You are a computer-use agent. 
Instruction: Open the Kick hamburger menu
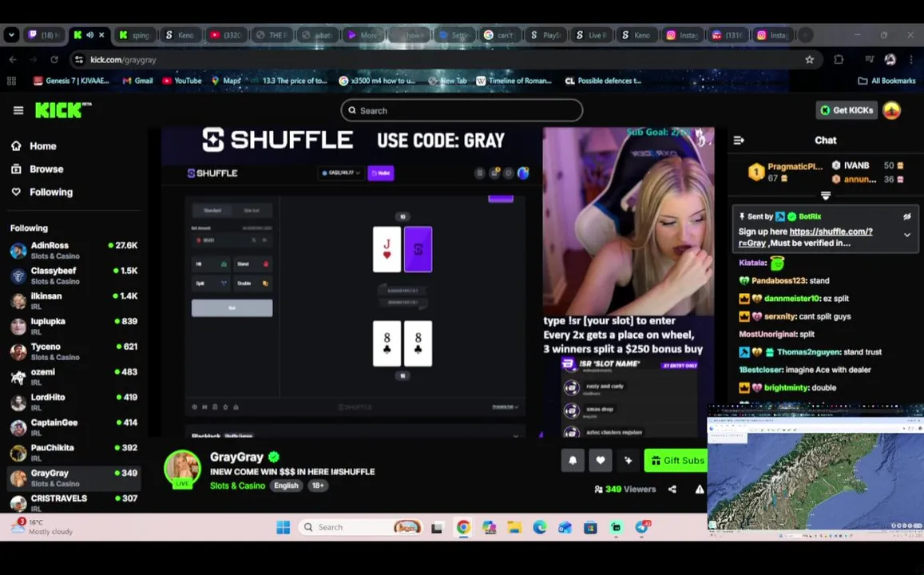coord(18,110)
